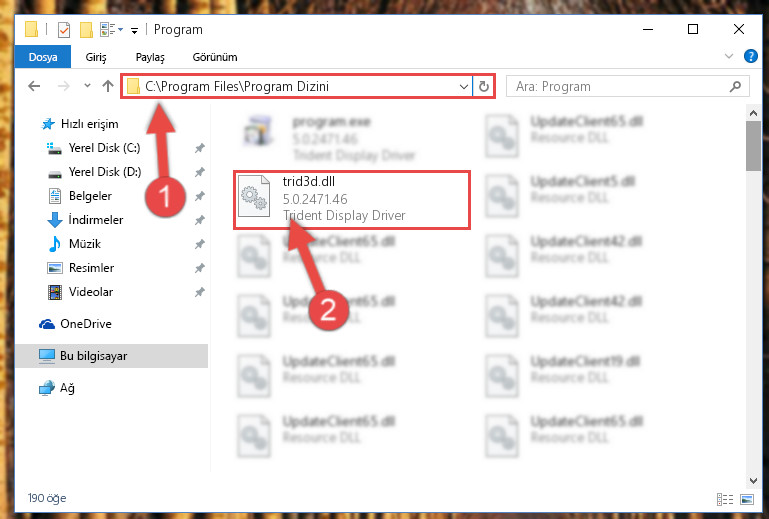This screenshot has height=519, width=769.
Task: Refresh the current folder view
Action: click(x=484, y=86)
